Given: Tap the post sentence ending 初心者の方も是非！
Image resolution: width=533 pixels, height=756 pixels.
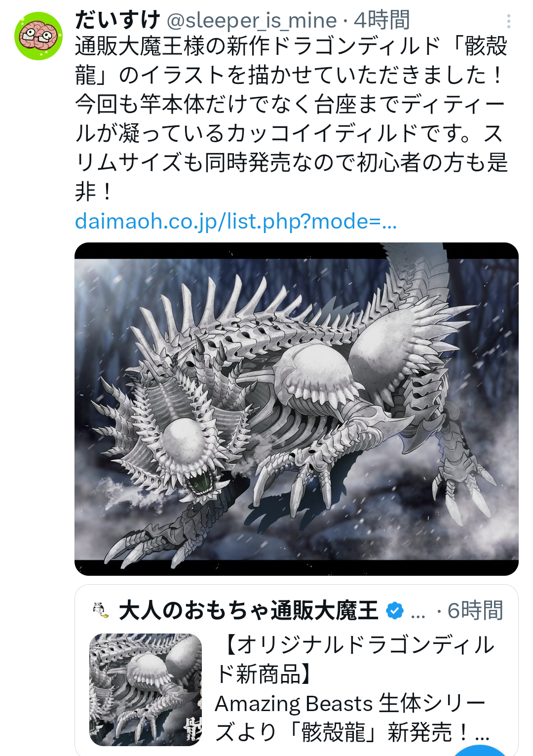Looking at the screenshot, I should coord(291,163).
